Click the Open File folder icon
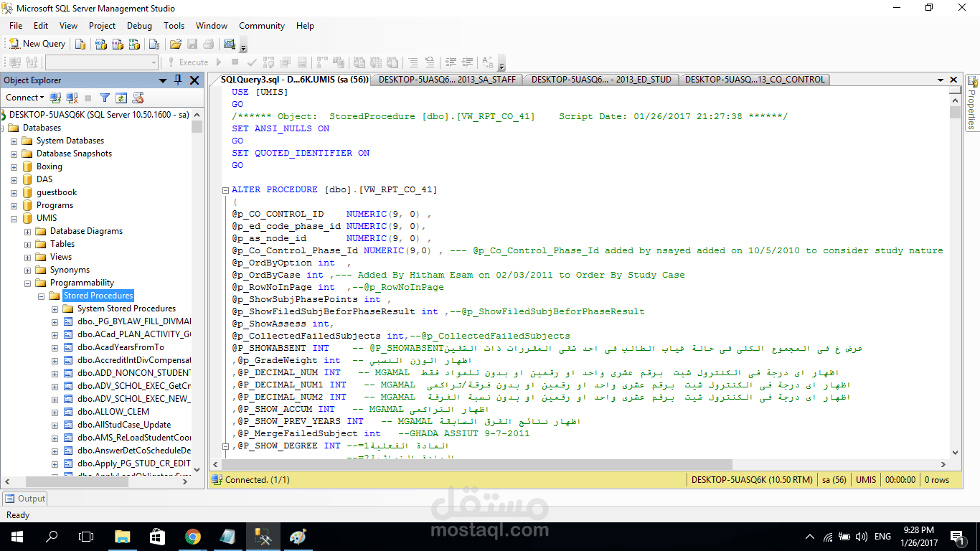 pos(175,44)
